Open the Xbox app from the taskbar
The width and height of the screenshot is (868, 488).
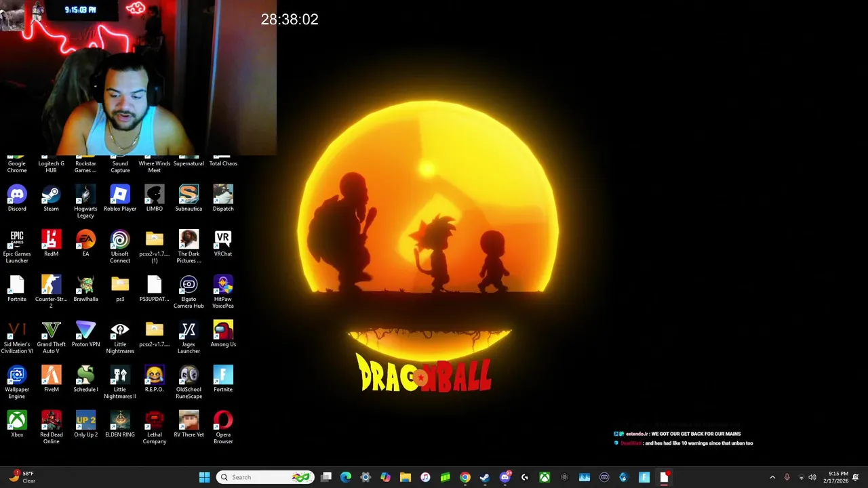pyautogui.click(x=545, y=477)
